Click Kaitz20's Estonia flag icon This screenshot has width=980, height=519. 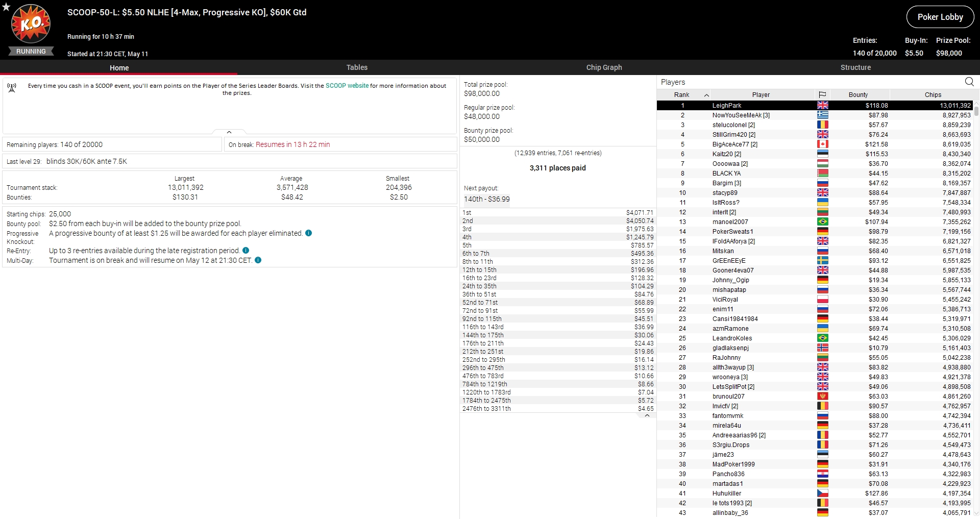point(822,154)
